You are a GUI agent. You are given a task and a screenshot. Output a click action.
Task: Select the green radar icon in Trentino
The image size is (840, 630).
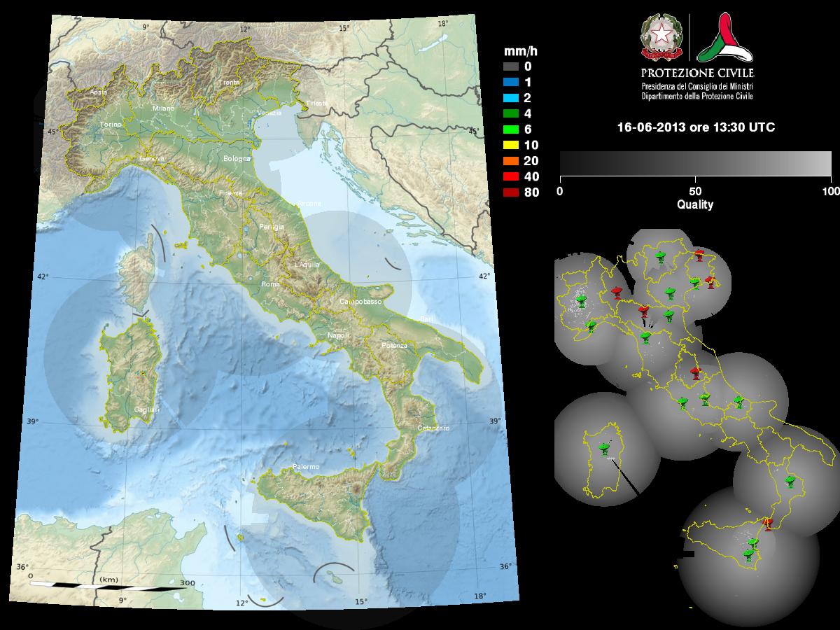click(659, 258)
